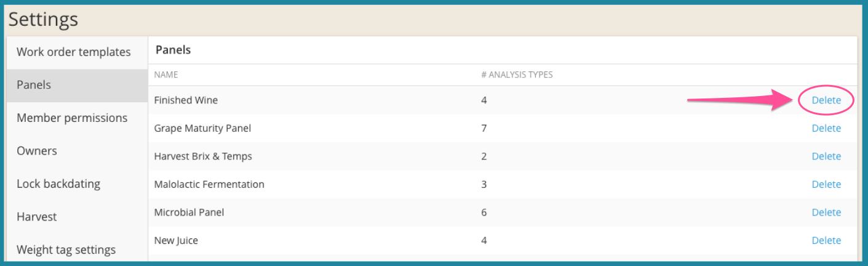Go to Owners settings
Screen dimensions: 868x266
pos(37,151)
